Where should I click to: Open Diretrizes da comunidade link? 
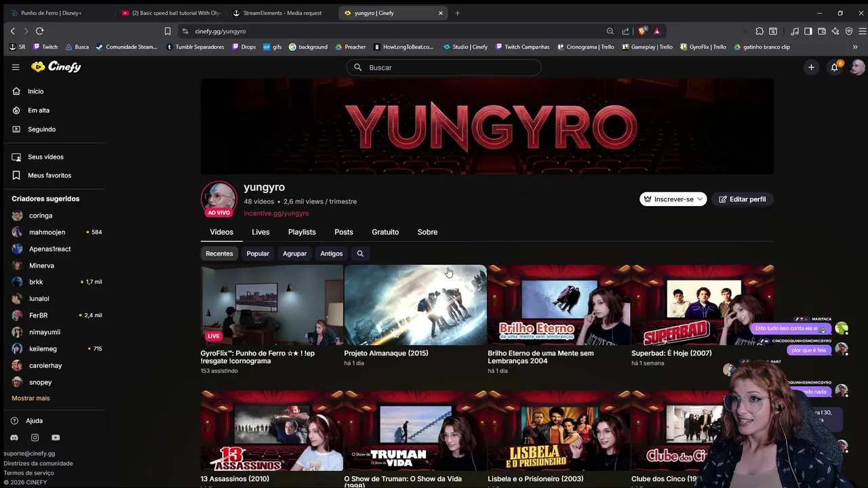(x=38, y=464)
